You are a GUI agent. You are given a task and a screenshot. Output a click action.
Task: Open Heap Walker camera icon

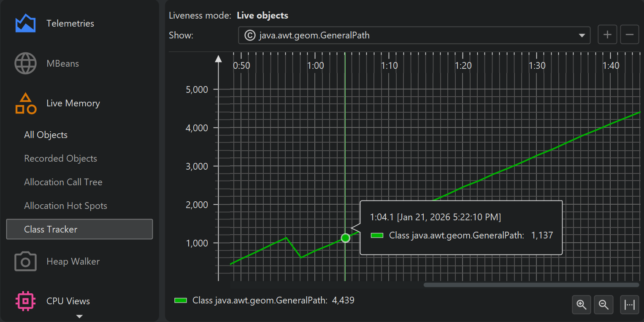tap(25, 262)
